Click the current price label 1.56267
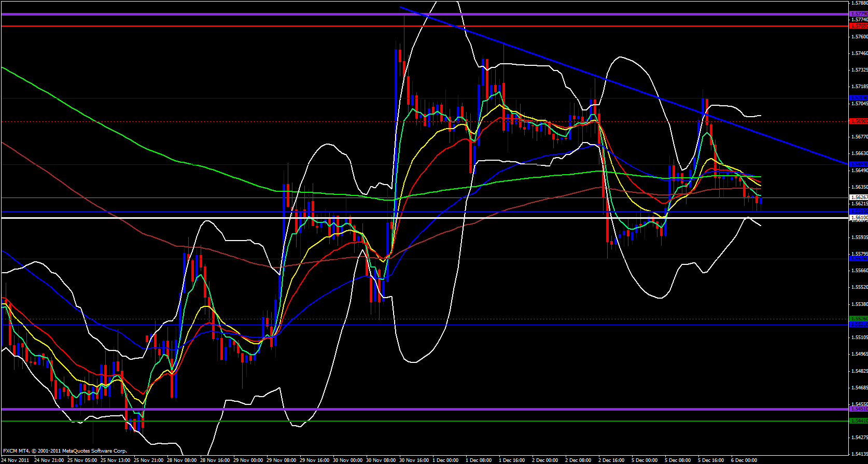868x464 pixels. (x=859, y=198)
